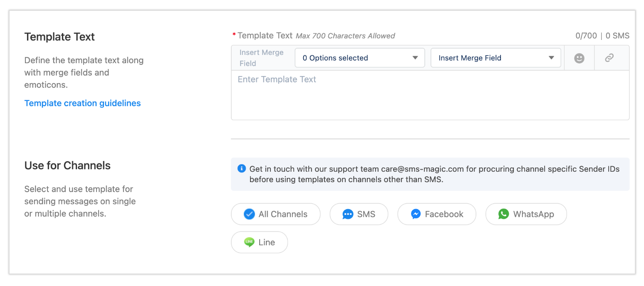Open the "0 Options selected" dropdown
This screenshot has width=644, height=286.
pos(360,58)
